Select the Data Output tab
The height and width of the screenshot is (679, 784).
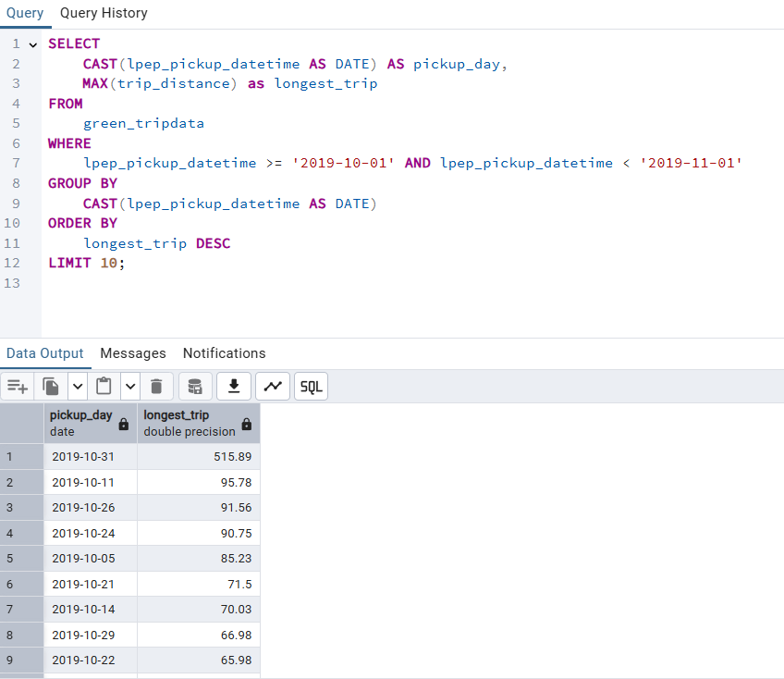click(x=45, y=353)
